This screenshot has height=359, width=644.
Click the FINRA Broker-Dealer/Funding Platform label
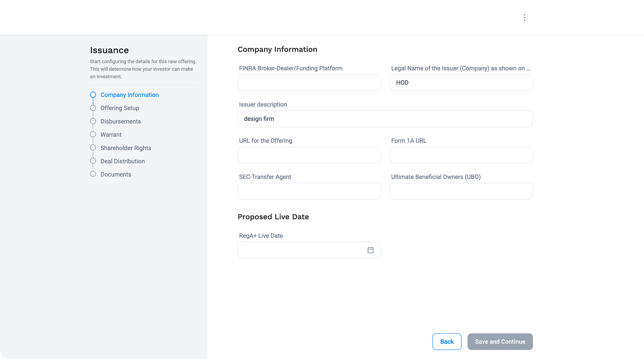pyautogui.click(x=291, y=68)
